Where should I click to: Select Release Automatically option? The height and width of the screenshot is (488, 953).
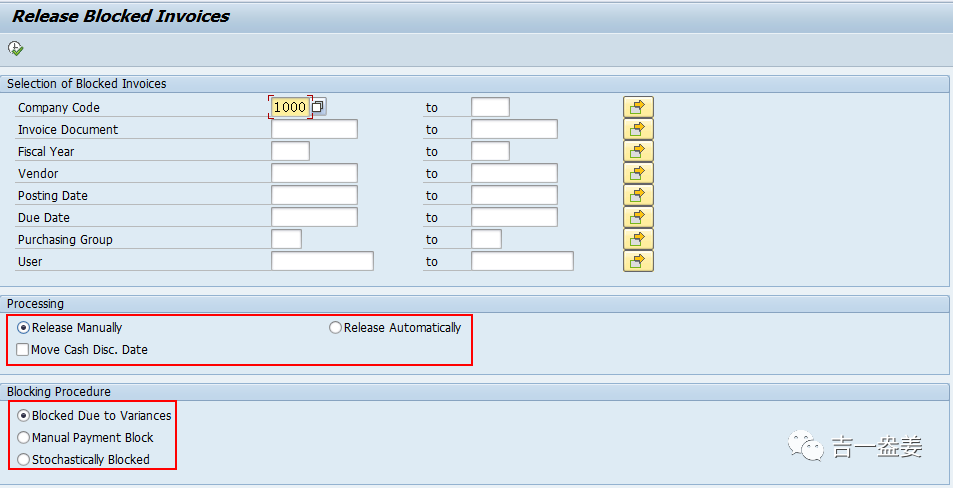[335, 328]
